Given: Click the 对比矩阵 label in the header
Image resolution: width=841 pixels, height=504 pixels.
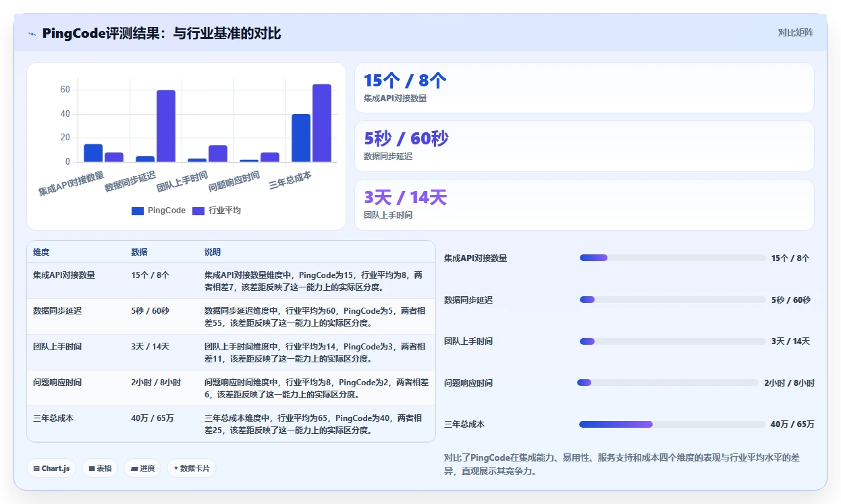Looking at the screenshot, I should click(796, 32).
